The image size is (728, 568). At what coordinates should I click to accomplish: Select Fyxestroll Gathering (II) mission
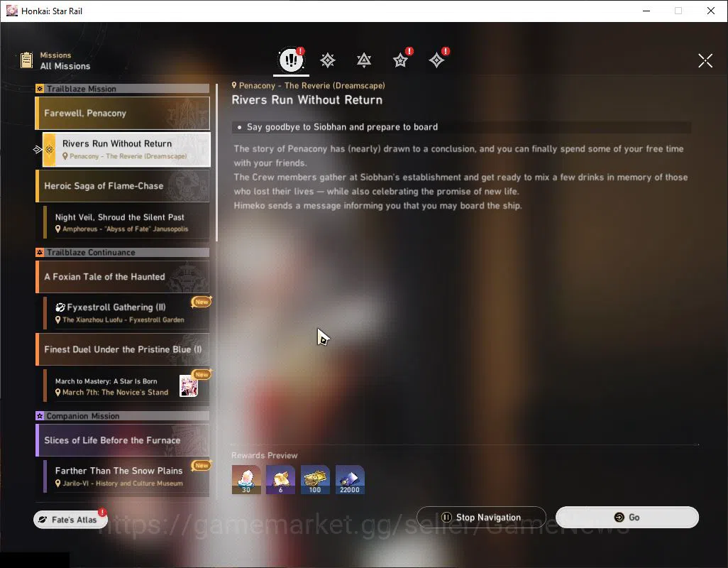[126, 313]
